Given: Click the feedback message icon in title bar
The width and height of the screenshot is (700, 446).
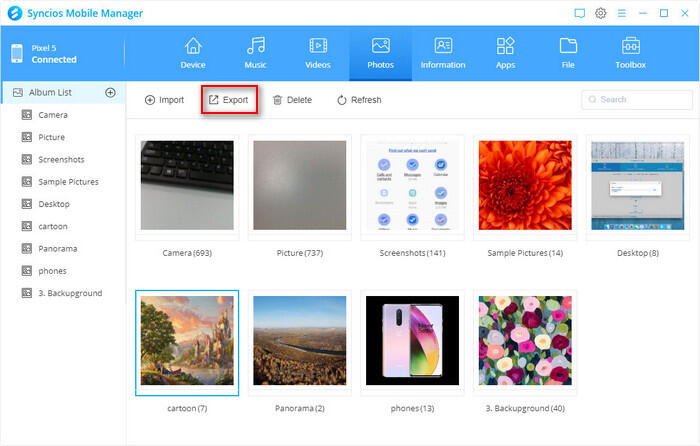Looking at the screenshot, I should pos(579,13).
